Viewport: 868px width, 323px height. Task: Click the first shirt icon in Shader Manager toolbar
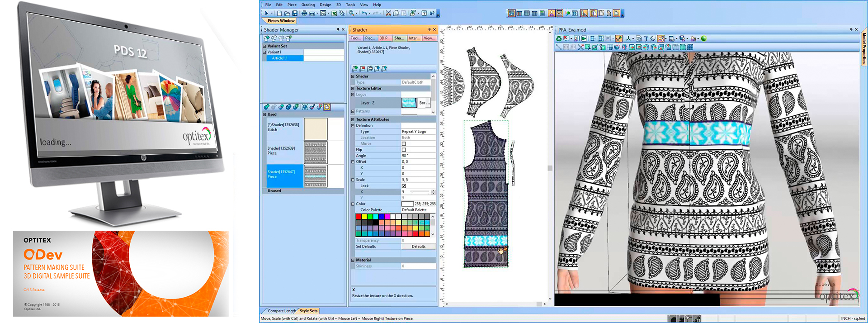point(267,38)
